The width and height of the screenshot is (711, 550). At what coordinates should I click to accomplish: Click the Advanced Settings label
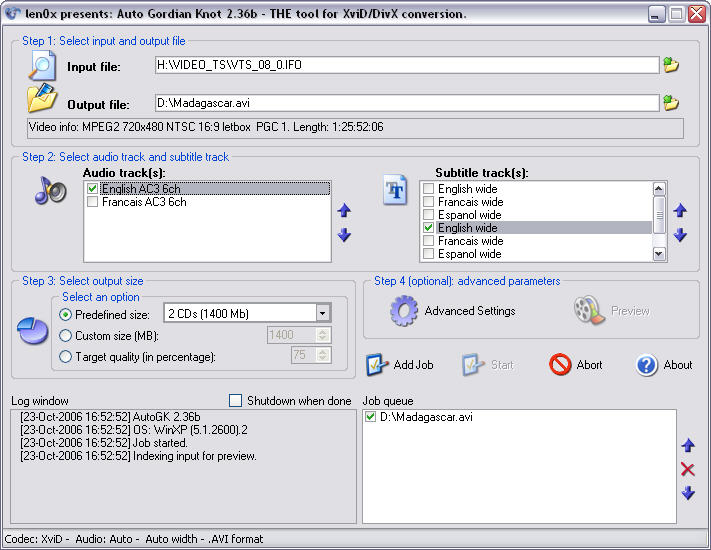(x=470, y=311)
